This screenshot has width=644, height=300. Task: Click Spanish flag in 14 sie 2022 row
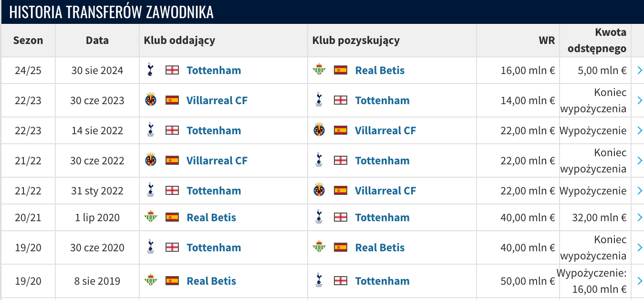340,130
